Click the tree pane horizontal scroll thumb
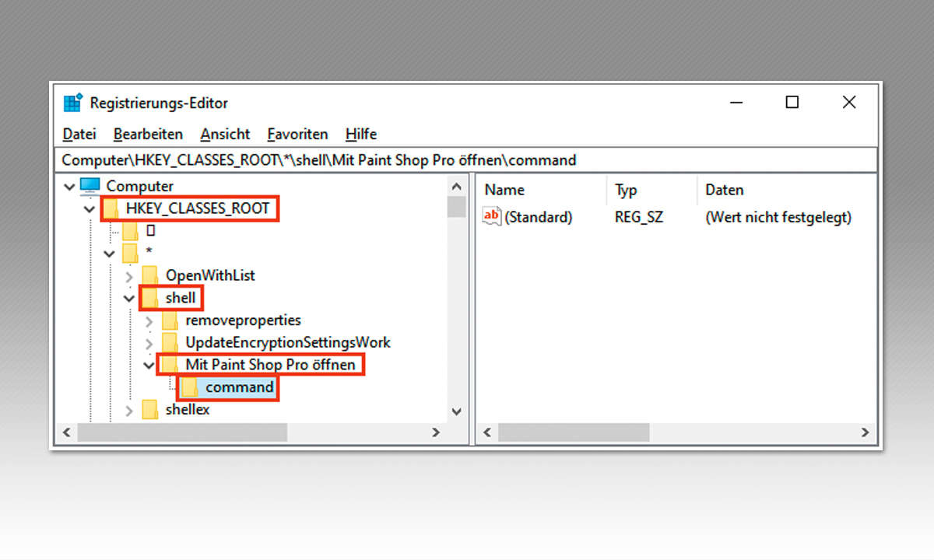 [182, 432]
